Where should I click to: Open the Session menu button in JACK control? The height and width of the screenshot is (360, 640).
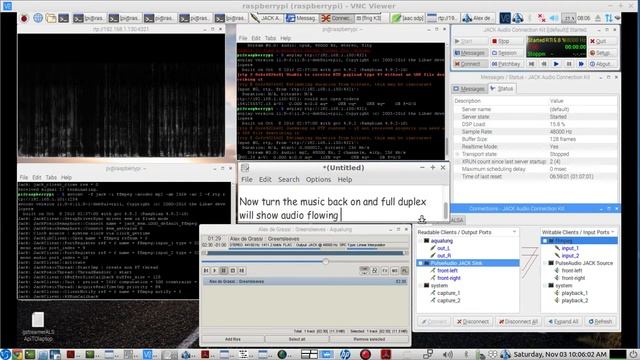[506, 53]
